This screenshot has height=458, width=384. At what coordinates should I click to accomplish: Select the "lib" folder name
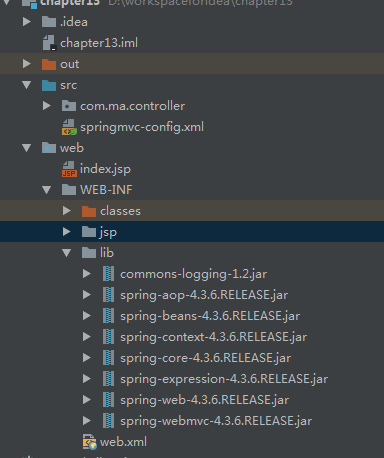click(x=107, y=253)
